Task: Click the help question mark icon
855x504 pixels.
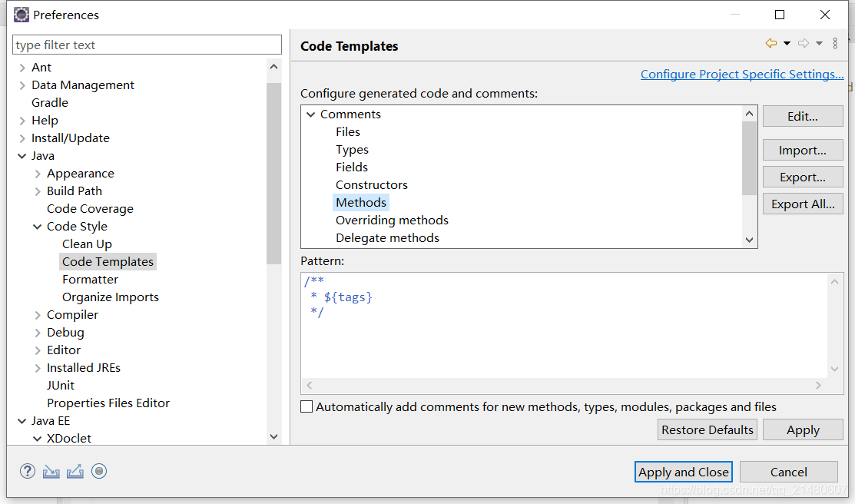Action: (x=28, y=471)
